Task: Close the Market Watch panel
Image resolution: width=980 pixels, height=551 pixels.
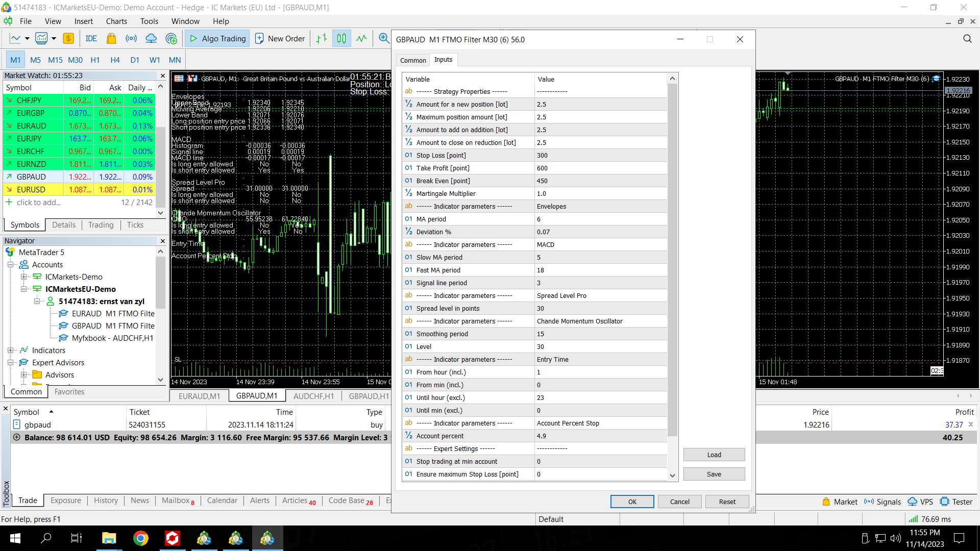Action: pos(163,76)
